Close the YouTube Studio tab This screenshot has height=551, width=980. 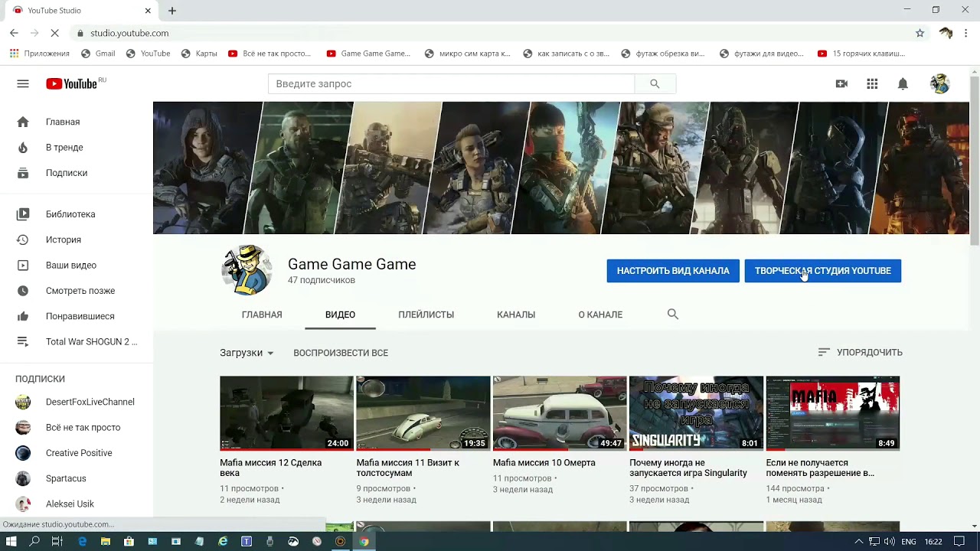tap(148, 11)
